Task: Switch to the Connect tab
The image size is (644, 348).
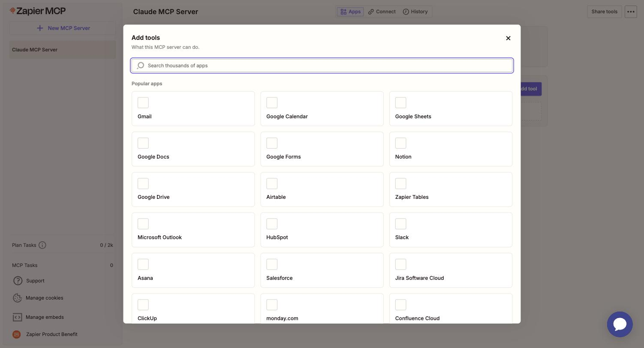Action: click(x=382, y=12)
